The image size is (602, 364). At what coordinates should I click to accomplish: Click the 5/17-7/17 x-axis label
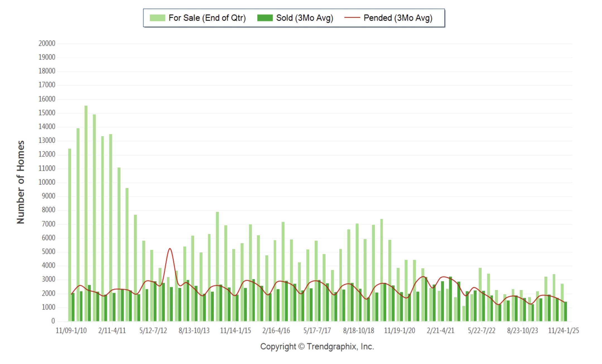point(317,331)
